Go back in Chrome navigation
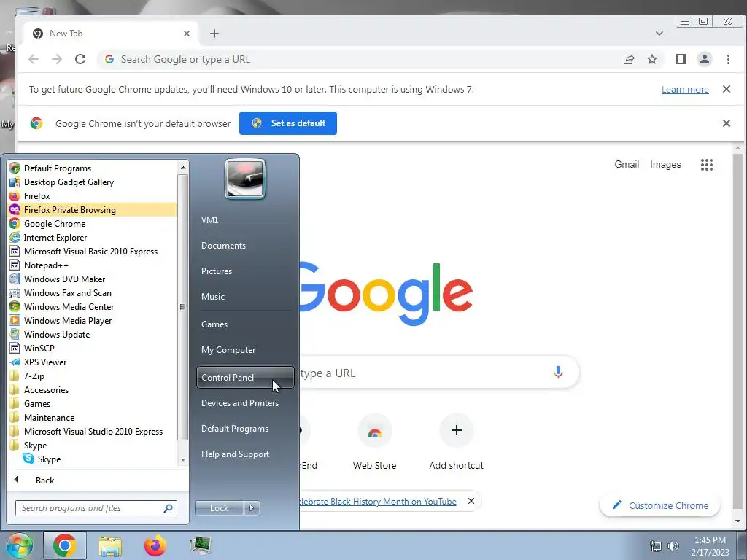This screenshot has width=747, height=560. coord(34,59)
